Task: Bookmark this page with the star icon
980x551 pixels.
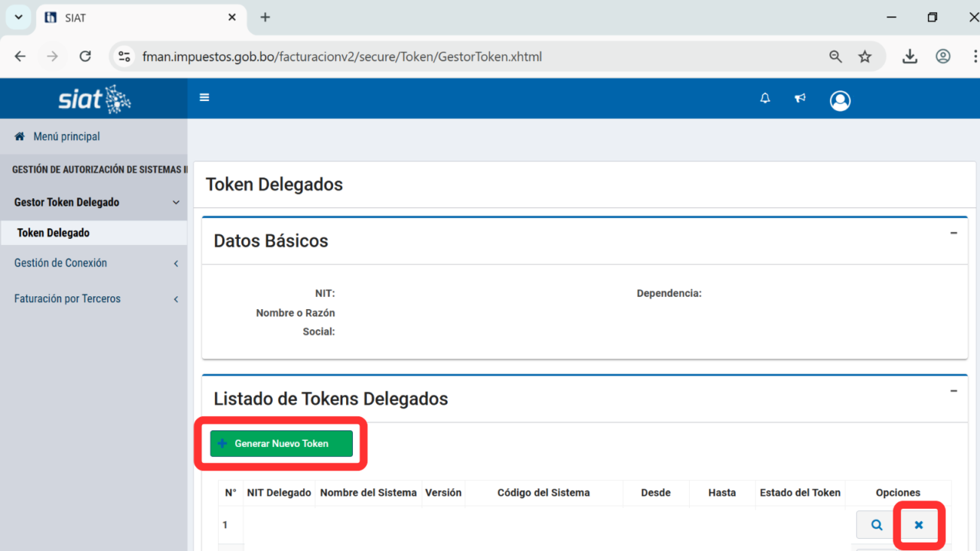Action: coord(865,57)
